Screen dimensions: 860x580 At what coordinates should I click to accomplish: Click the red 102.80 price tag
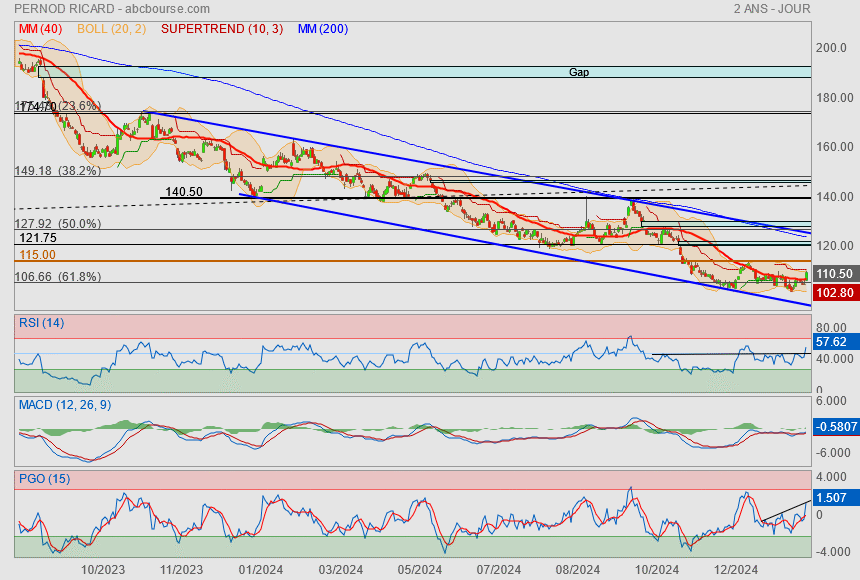tap(835, 292)
